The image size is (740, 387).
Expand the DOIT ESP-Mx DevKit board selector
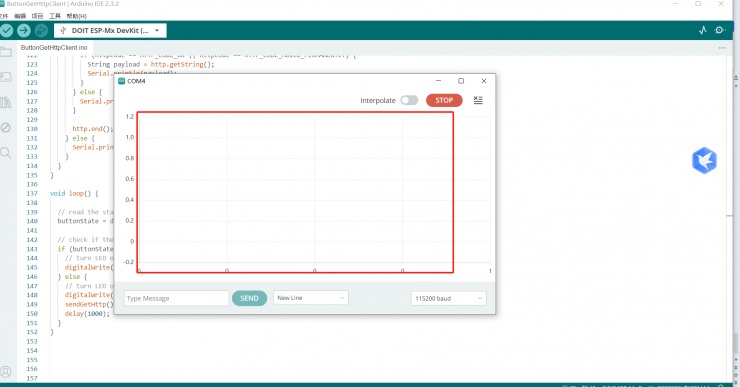tap(110, 31)
